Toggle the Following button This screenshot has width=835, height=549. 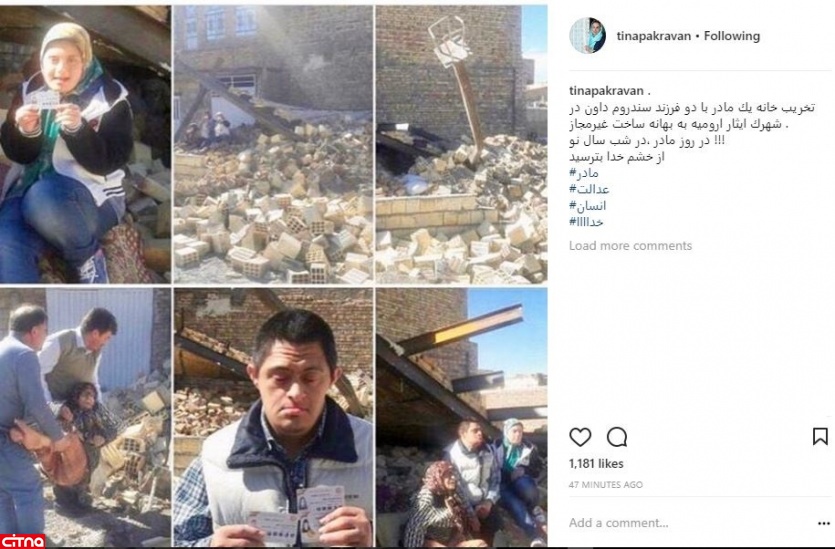[732, 36]
